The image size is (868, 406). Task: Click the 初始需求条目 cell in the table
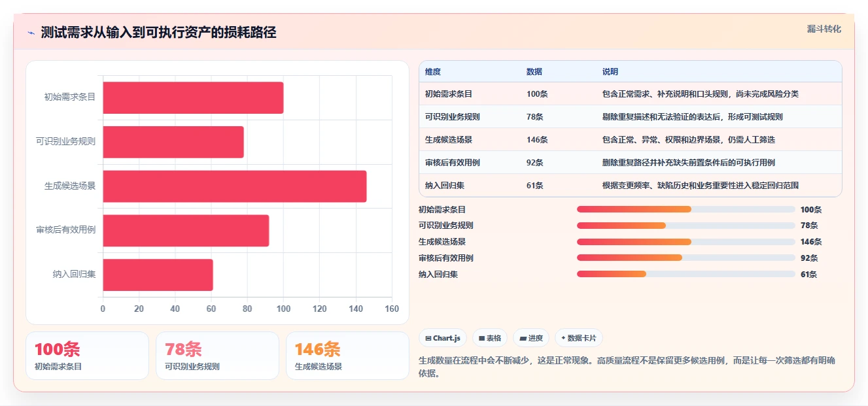click(x=449, y=94)
